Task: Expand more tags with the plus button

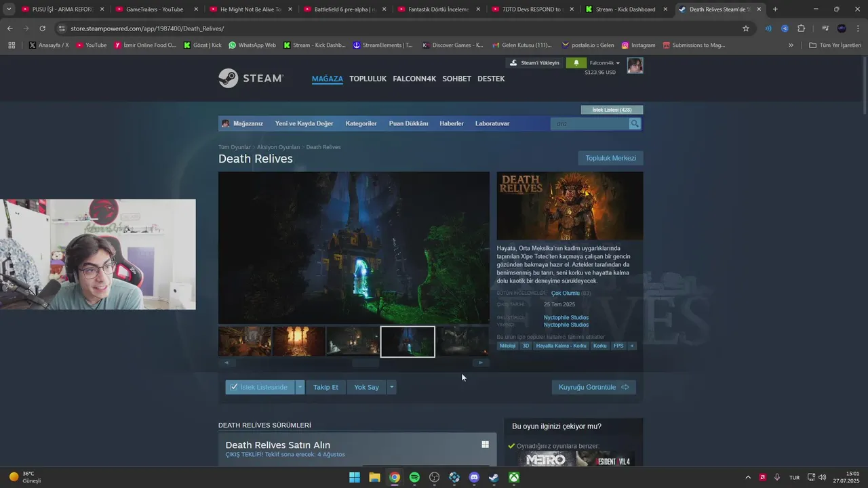Action: pyautogui.click(x=632, y=346)
